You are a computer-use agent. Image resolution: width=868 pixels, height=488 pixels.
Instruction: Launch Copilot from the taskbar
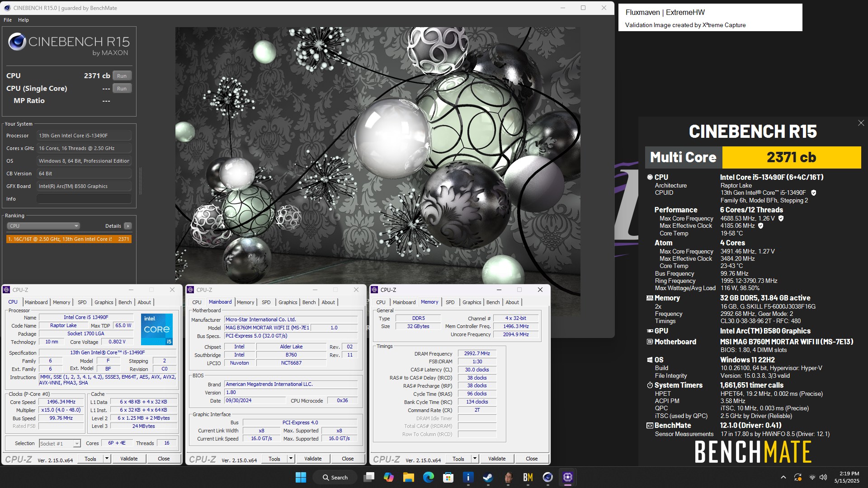[389, 477]
